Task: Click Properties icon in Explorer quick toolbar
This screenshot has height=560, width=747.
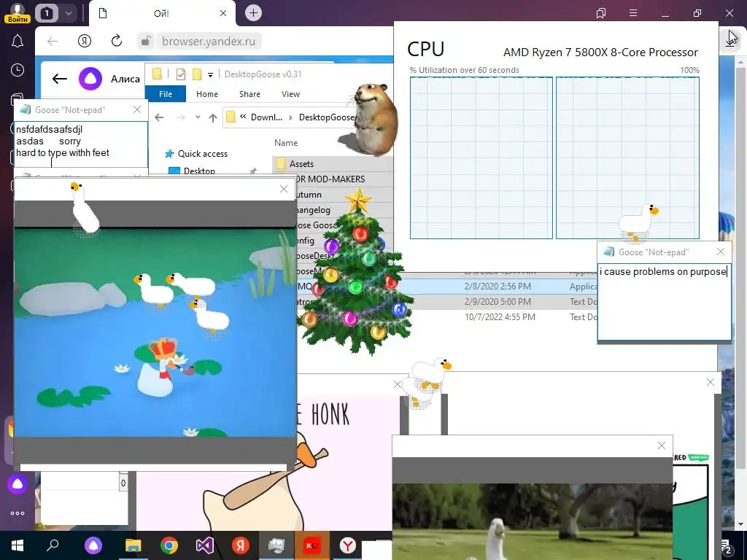Action: click(x=181, y=74)
